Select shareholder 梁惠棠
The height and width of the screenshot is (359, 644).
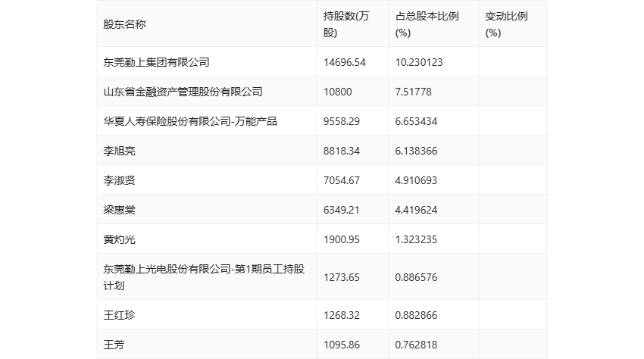click(x=119, y=210)
